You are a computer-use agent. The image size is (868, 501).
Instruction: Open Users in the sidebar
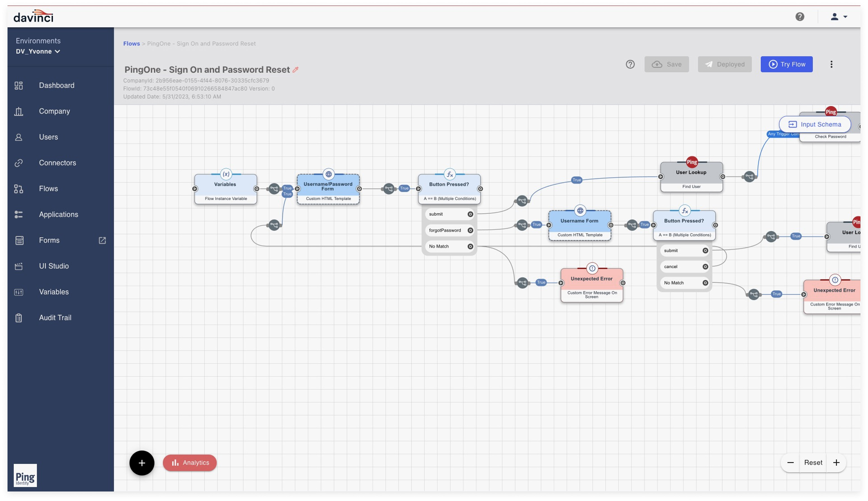coord(48,137)
